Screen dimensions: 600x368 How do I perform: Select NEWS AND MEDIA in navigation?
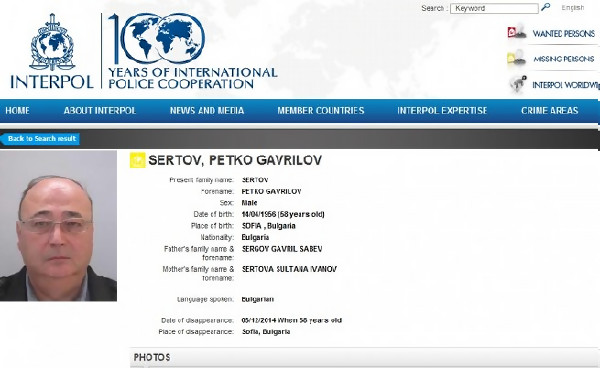pos(207,111)
